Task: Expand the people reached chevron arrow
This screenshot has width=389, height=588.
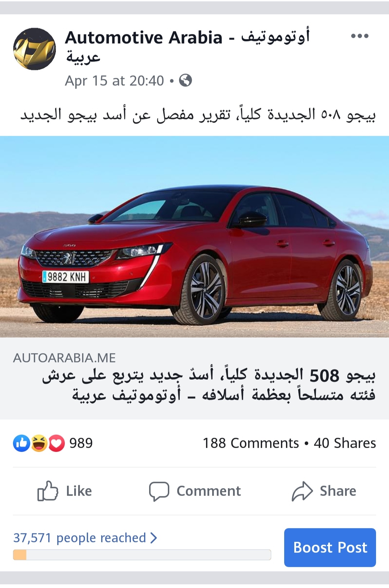Action: click(x=154, y=538)
